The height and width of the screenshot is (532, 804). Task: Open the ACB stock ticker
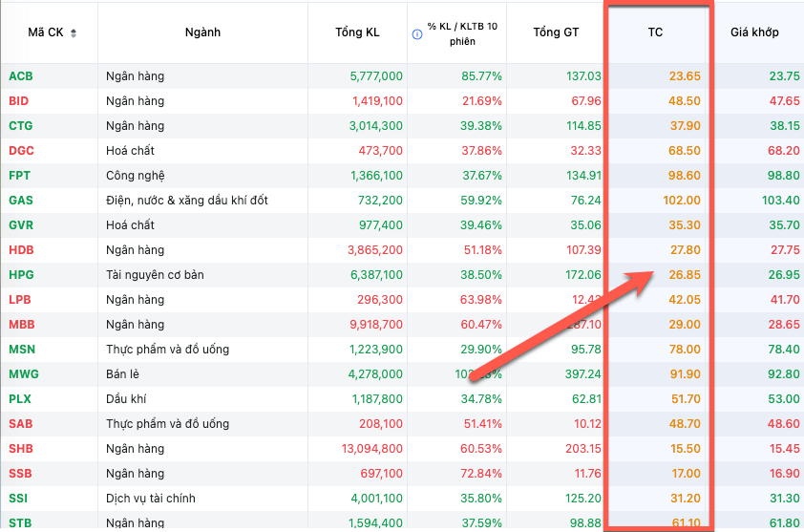pos(20,76)
